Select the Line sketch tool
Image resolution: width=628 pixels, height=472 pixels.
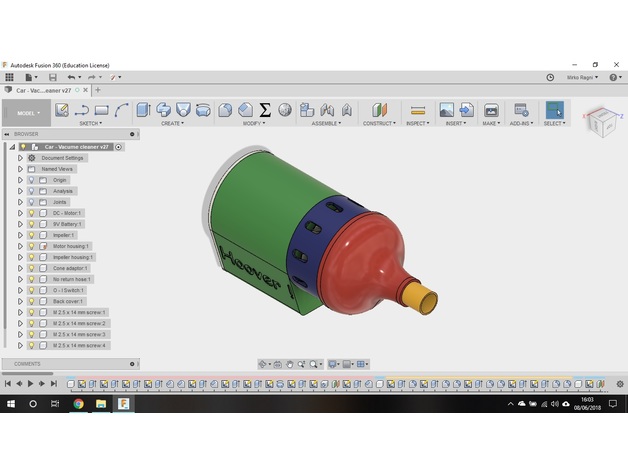[x=82, y=110]
